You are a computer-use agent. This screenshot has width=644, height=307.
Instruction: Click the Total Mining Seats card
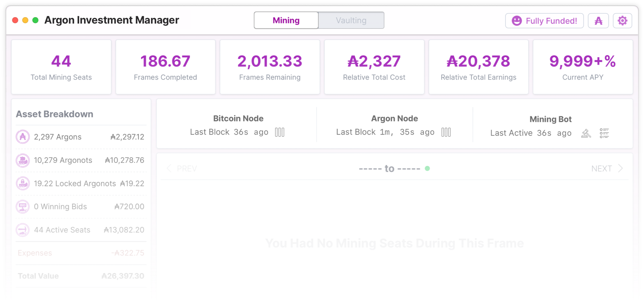(x=61, y=67)
